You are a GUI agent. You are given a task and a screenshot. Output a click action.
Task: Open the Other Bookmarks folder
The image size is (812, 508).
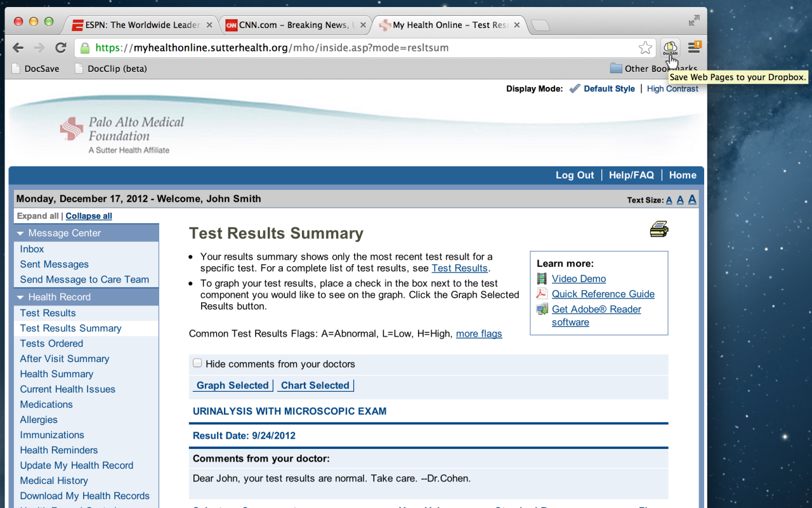(x=653, y=69)
